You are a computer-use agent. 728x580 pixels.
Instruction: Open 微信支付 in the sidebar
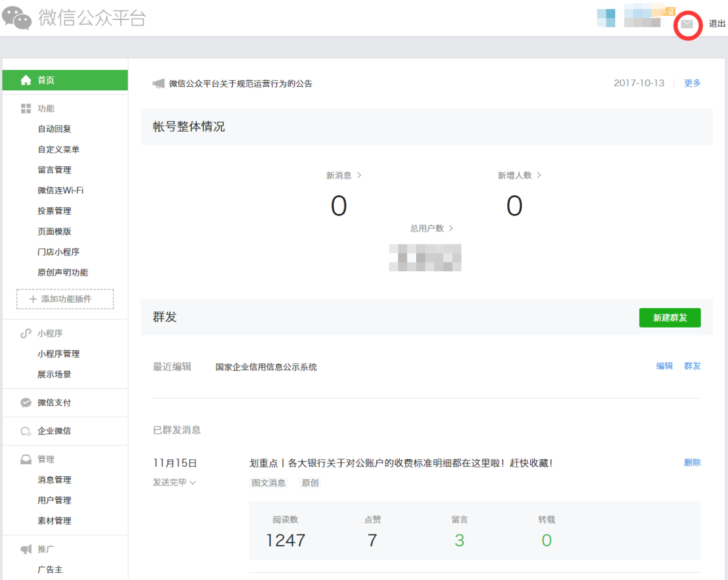tap(55, 403)
